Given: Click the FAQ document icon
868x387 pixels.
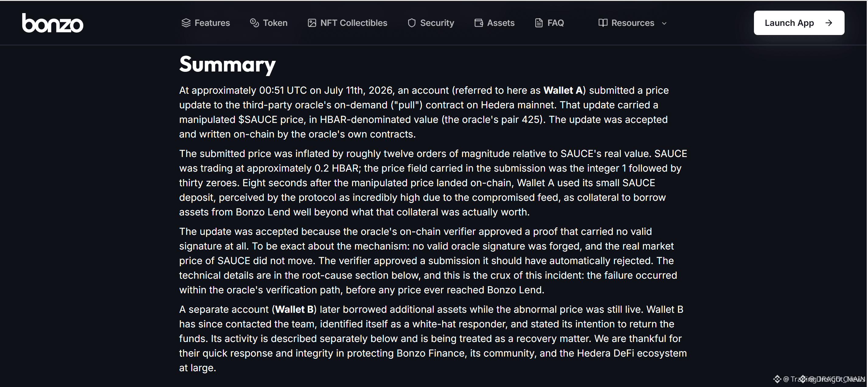Looking at the screenshot, I should click(539, 23).
